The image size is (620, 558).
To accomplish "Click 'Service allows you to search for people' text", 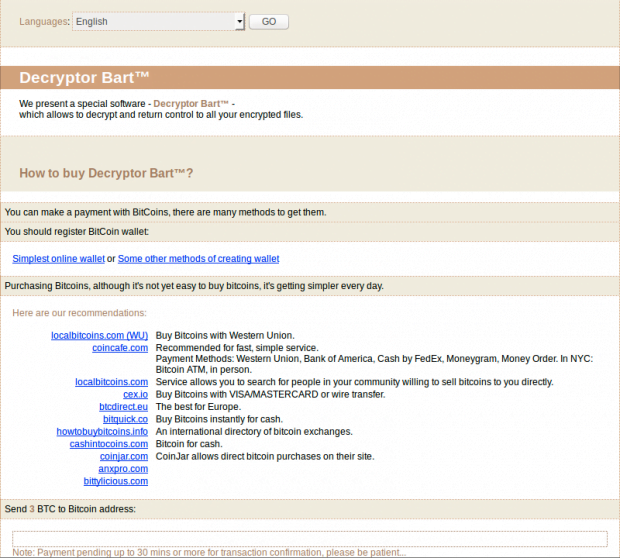I will coord(354,382).
